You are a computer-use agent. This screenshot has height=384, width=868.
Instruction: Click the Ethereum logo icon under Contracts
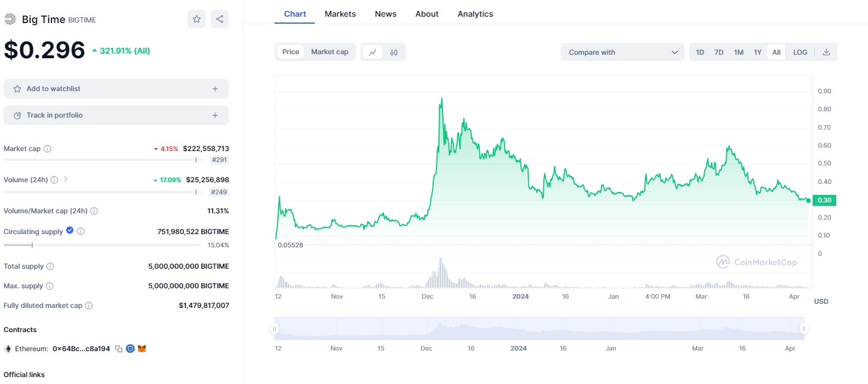[8, 349]
